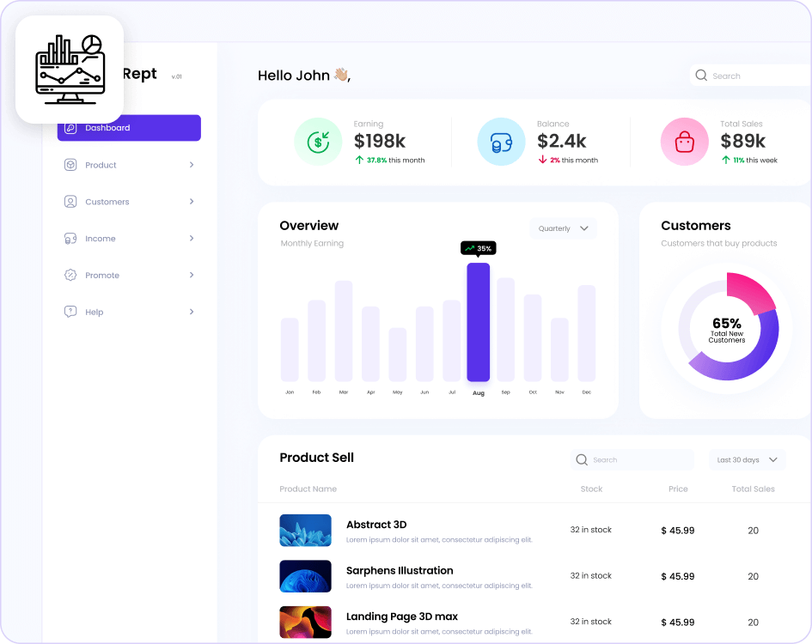
Task: Open the Quarterly dropdown in Overview
Action: click(563, 228)
